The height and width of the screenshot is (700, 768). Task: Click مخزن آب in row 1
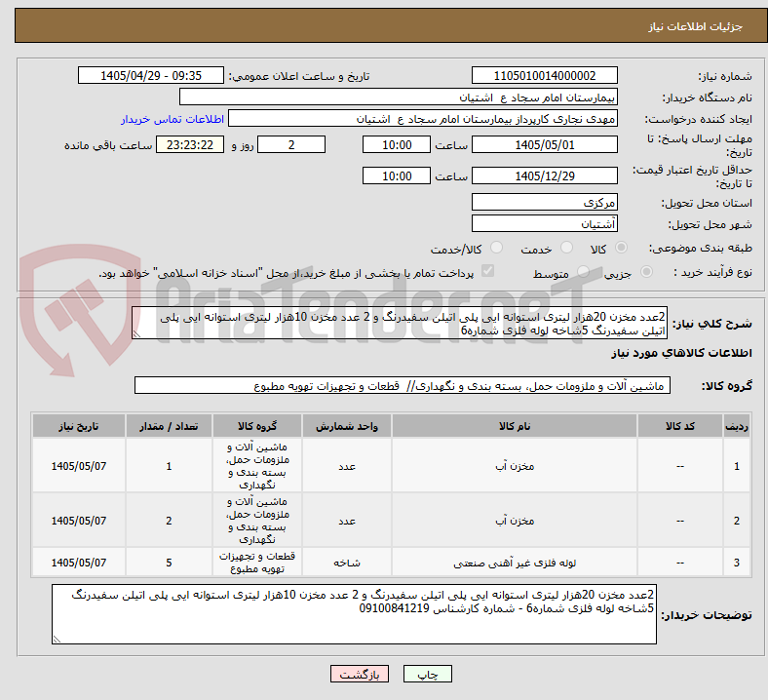tap(515, 466)
